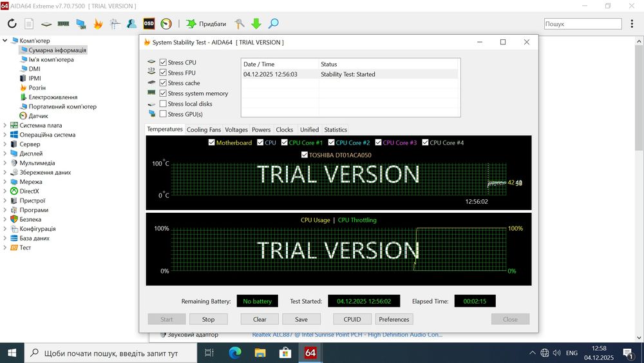
Task: Click the green download arrow icon
Action: pos(256,24)
